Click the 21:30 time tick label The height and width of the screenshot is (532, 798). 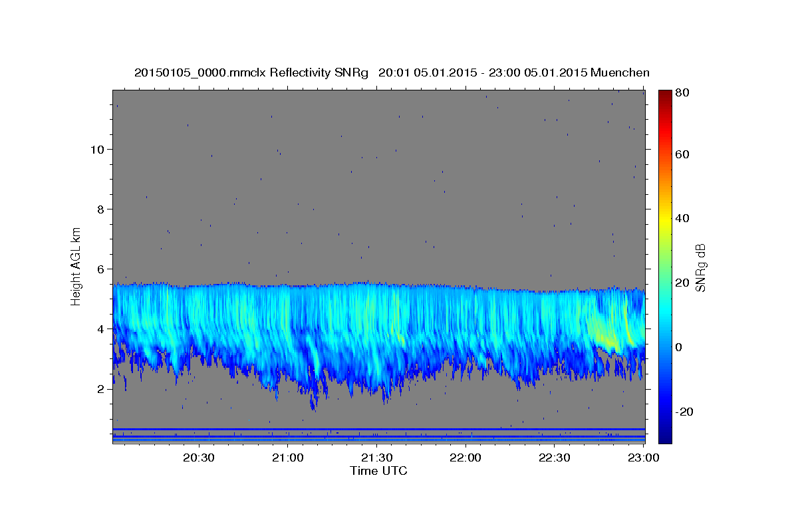(x=376, y=458)
